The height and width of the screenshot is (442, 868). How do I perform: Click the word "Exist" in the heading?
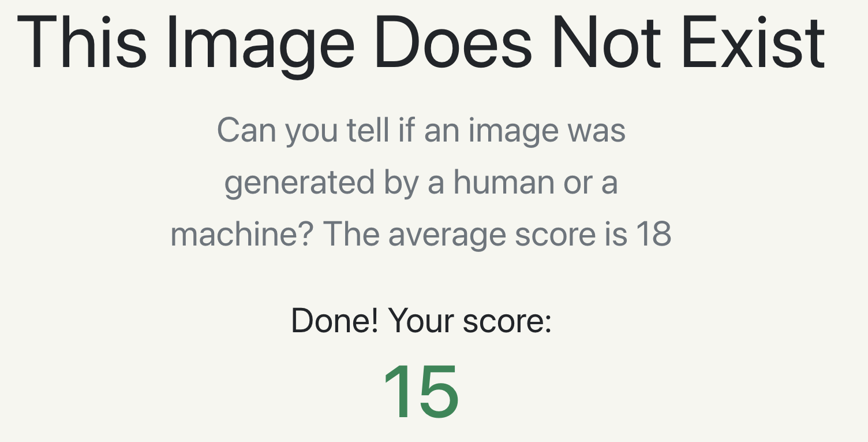pos(753,43)
